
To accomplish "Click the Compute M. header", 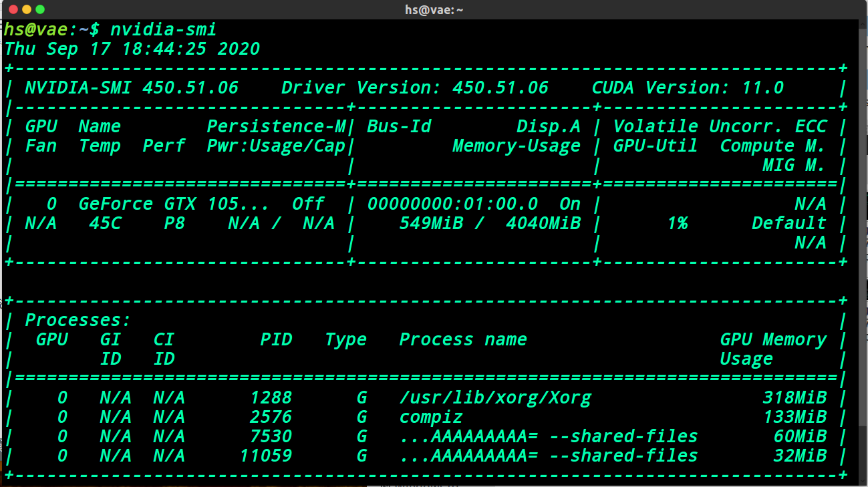I will [773, 146].
